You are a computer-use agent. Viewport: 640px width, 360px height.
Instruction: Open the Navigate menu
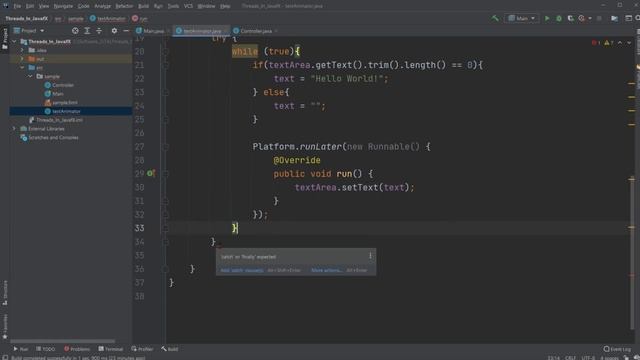63,6
